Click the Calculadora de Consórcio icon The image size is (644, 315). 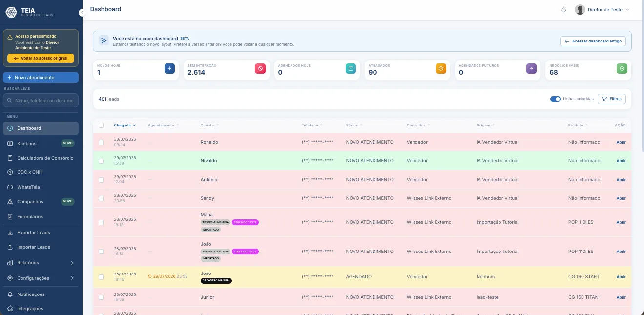coord(10,158)
